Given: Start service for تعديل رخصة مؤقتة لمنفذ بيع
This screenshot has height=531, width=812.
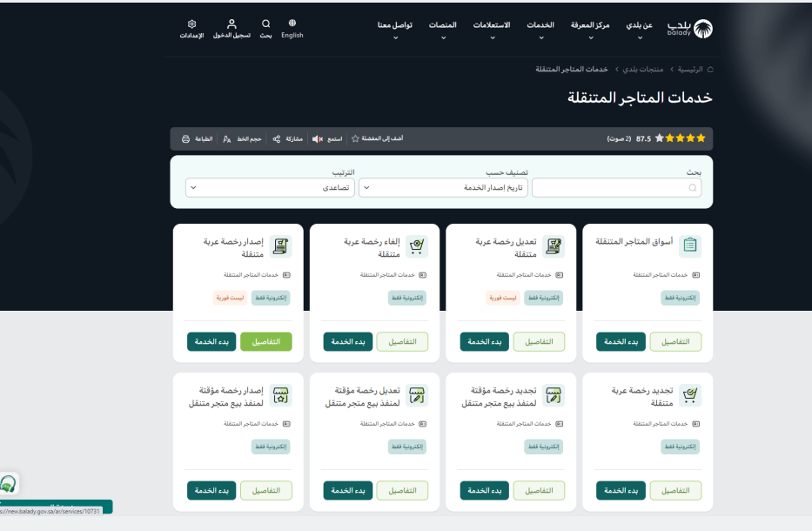Looking at the screenshot, I should [x=348, y=491].
